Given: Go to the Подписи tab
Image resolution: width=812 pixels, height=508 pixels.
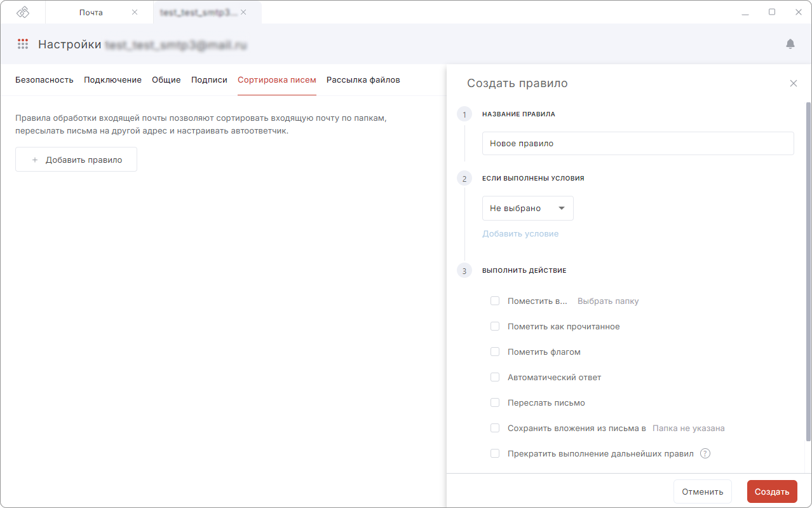Looking at the screenshot, I should (209, 80).
